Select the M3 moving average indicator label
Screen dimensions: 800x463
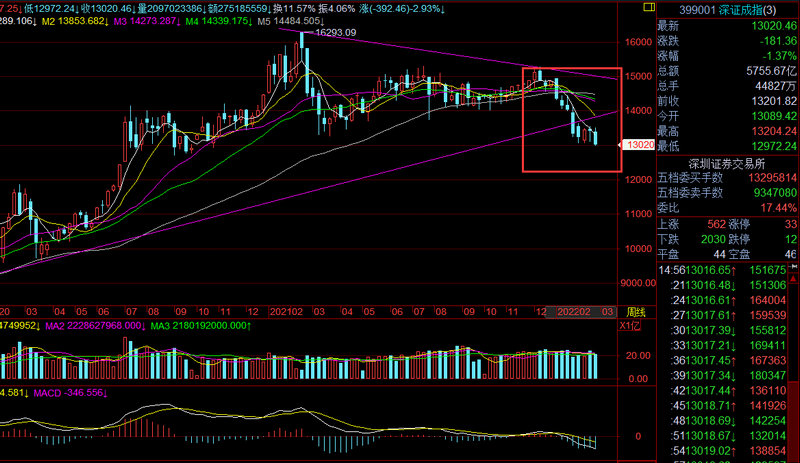[x=150, y=20]
